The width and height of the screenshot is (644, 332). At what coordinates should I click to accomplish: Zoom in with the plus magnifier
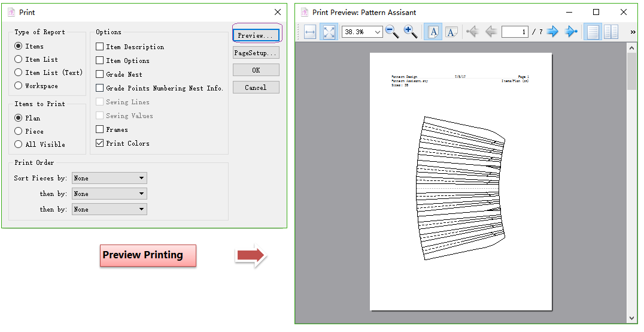pyautogui.click(x=411, y=32)
